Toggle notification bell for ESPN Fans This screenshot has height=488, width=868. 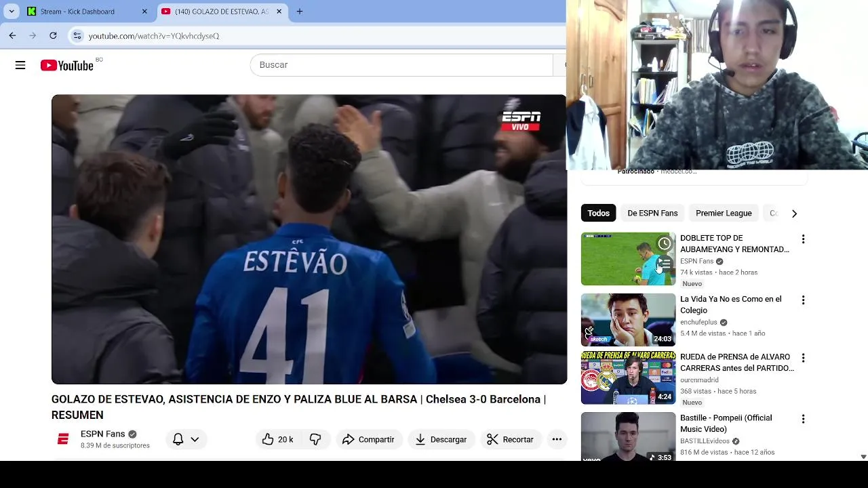click(x=178, y=439)
